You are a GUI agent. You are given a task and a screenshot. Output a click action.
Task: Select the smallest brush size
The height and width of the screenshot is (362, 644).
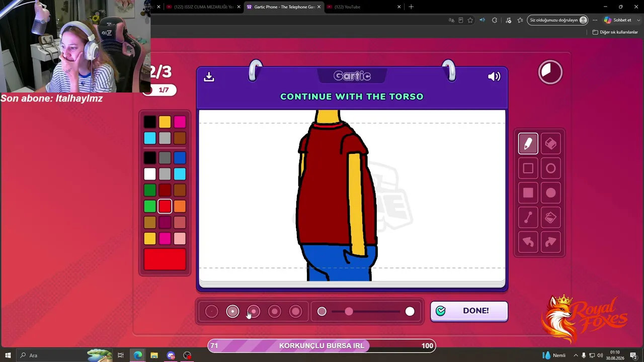click(211, 312)
